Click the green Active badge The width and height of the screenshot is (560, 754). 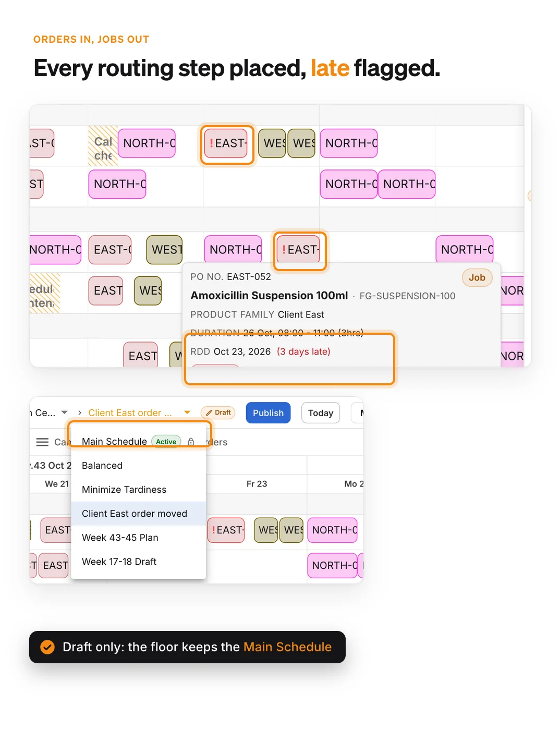click(166, 442)
